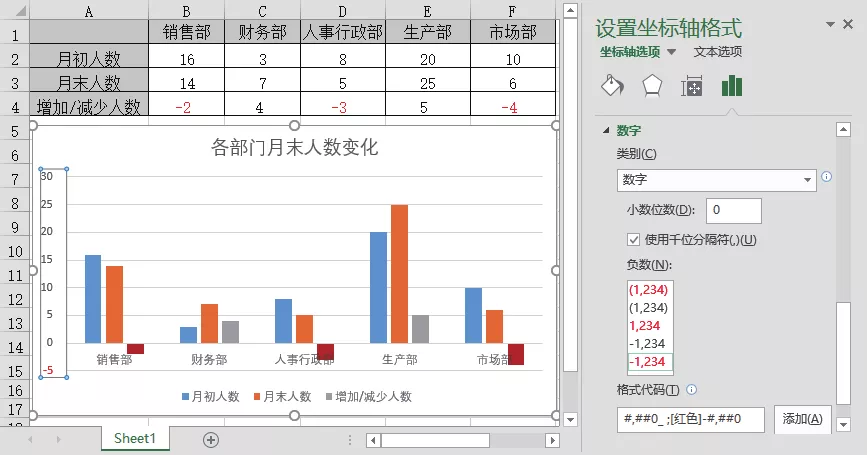Click the red -5 axis label
This screenshot has width=867, height=455.
(x=49, y=370)
